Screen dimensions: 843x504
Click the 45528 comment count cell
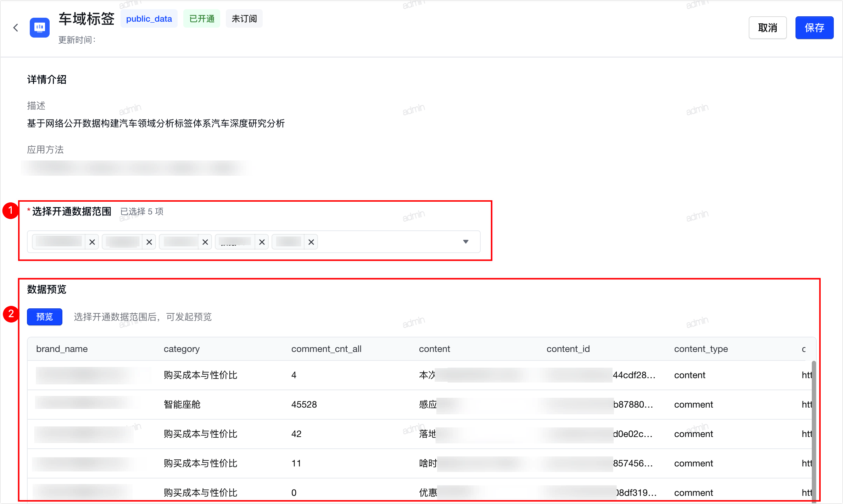304,404
